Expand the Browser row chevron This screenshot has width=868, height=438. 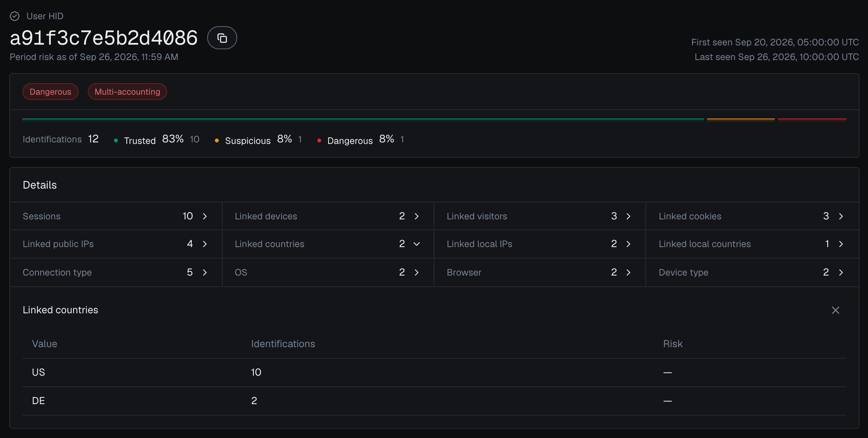[x=628, y=272]
